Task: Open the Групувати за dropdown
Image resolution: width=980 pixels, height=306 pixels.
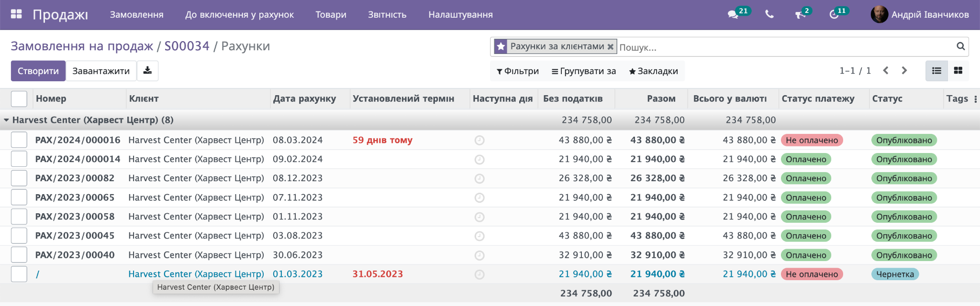Action: (584, 71)
